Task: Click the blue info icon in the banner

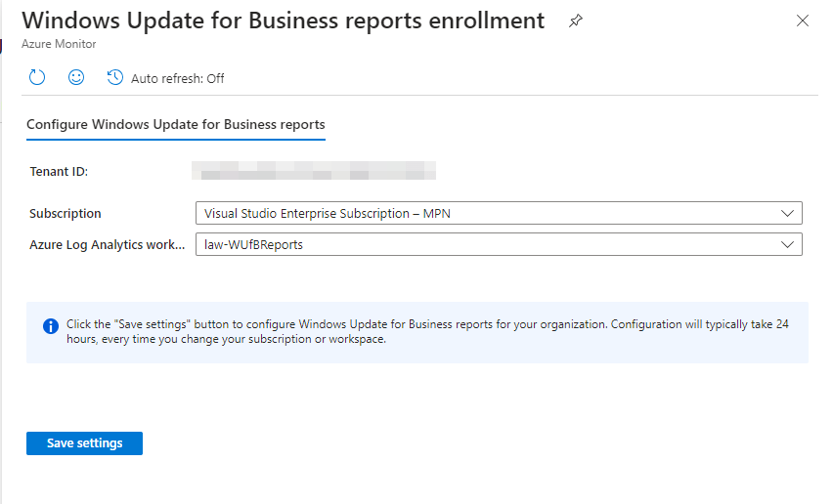Action: (x=51, y=325)
